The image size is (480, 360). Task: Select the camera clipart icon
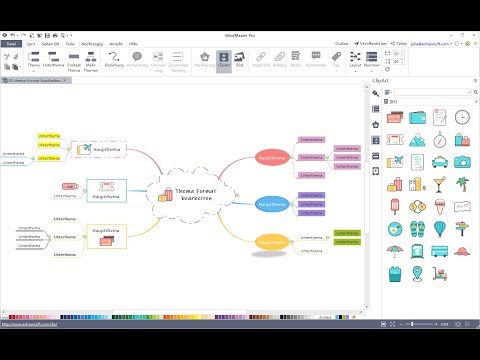[462, 162]
